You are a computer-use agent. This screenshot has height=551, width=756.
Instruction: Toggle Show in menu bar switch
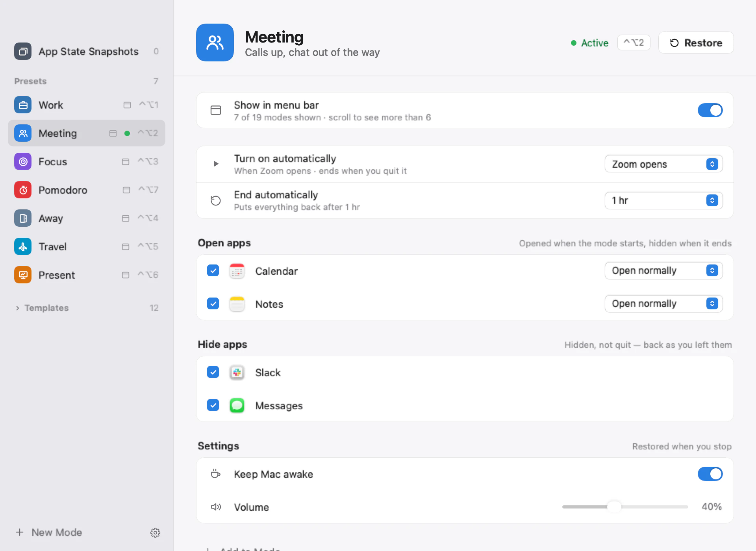click(710, 110)
